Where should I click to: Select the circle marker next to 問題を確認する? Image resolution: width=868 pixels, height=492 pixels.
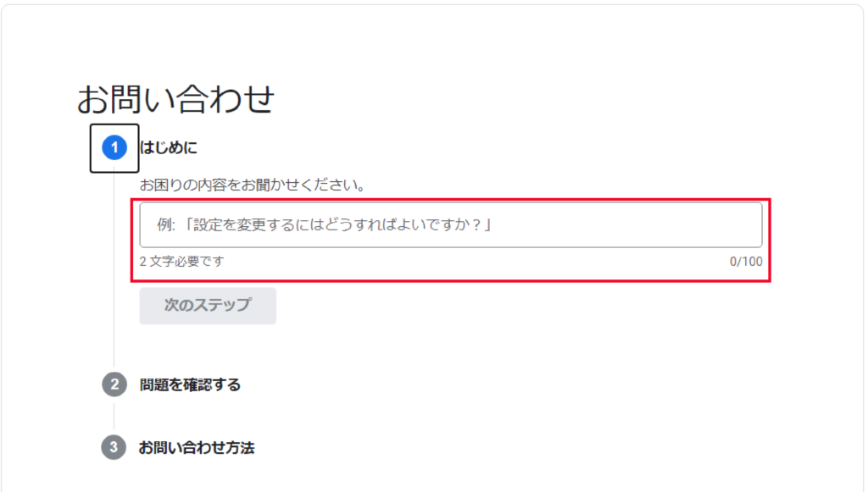(x=115, y=384)
